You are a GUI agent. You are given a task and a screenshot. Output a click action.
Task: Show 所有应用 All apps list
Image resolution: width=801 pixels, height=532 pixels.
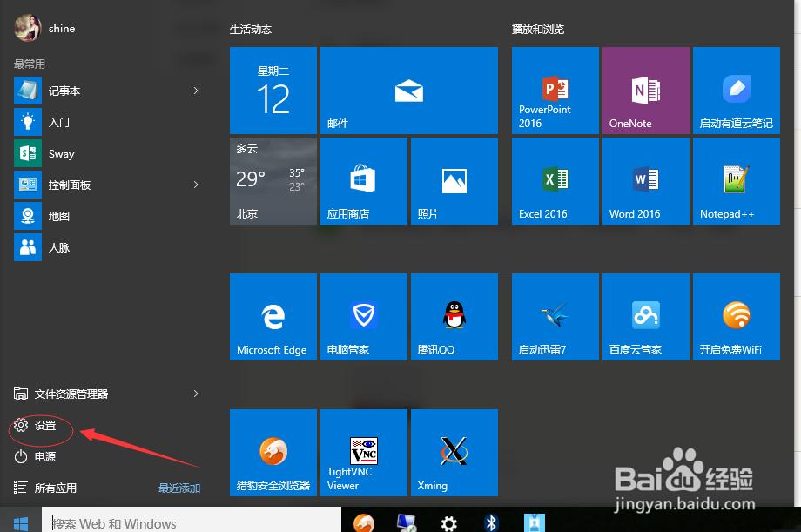coord(45,488)
